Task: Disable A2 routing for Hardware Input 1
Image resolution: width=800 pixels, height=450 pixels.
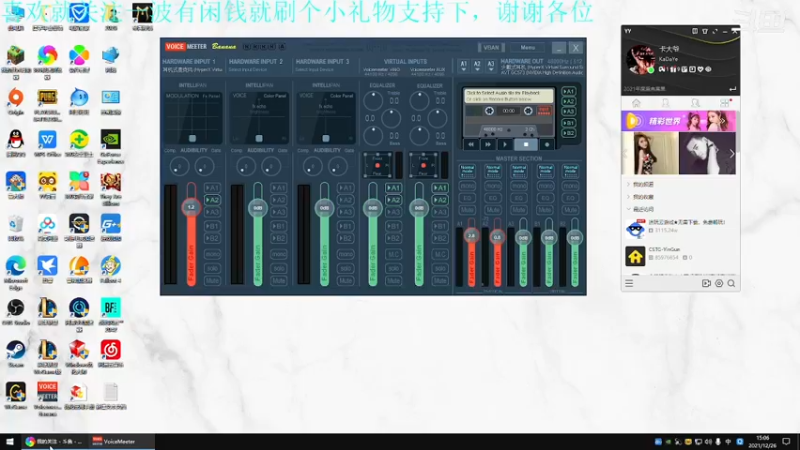Action: (212, 200)
